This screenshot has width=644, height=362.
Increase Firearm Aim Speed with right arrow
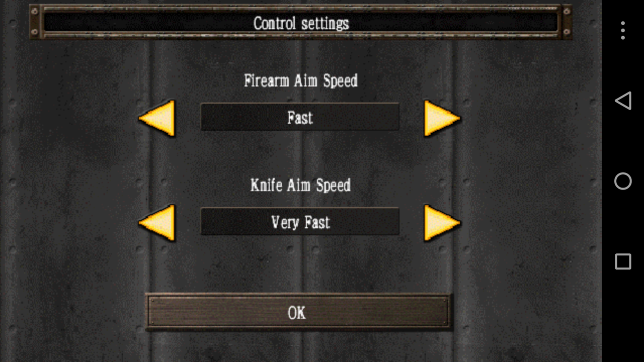pyautogui.click(x=442, y=118)
